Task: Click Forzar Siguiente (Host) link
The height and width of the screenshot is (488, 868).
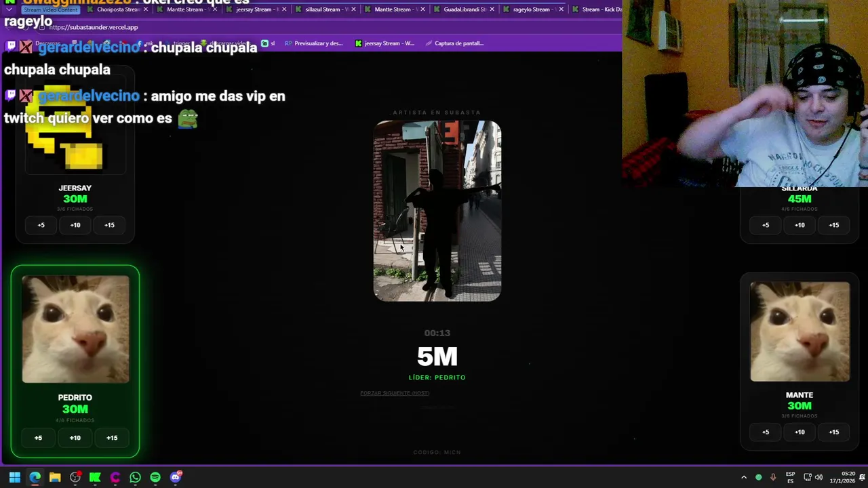Action: (395, 393)
